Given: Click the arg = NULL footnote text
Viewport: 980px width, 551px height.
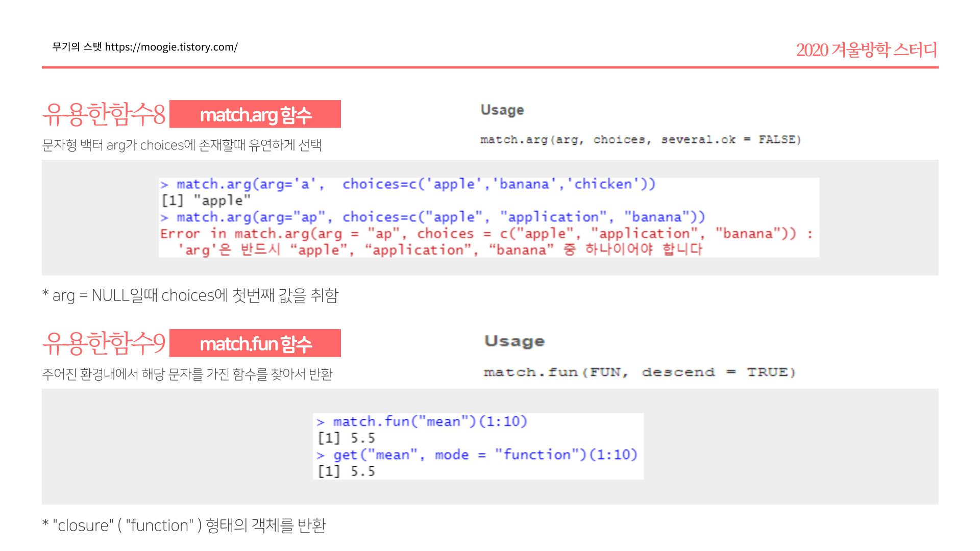Looking at the screenshot, I should click(190, 295).
